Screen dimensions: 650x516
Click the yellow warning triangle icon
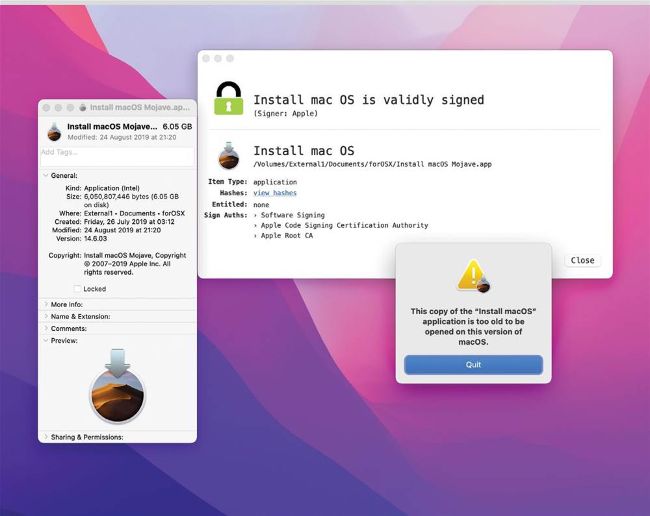pos(472,275)
